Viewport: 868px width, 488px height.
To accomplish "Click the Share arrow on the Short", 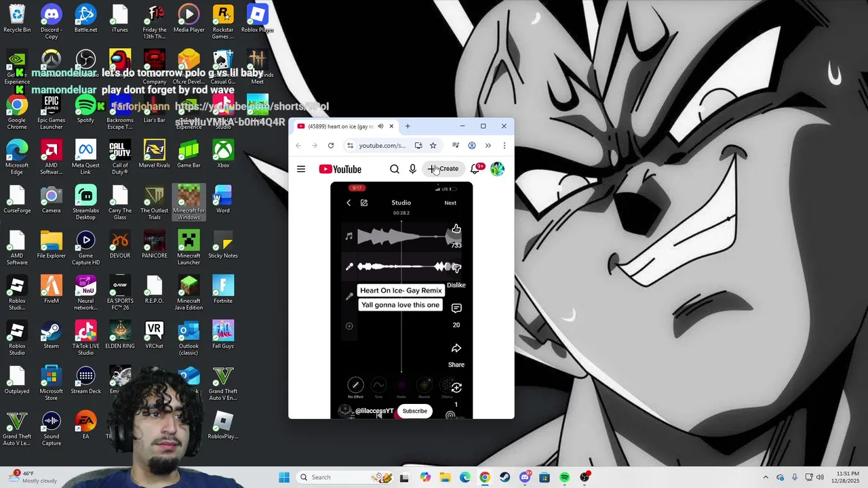I will click(x=456, y=348).
